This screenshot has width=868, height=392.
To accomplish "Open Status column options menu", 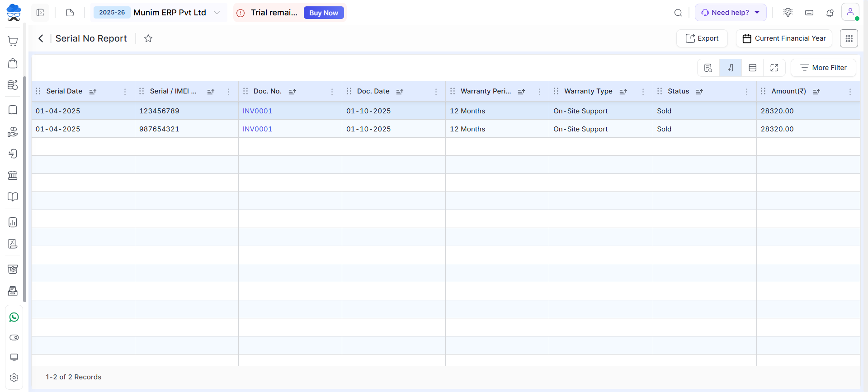I will tap(746, 92).
